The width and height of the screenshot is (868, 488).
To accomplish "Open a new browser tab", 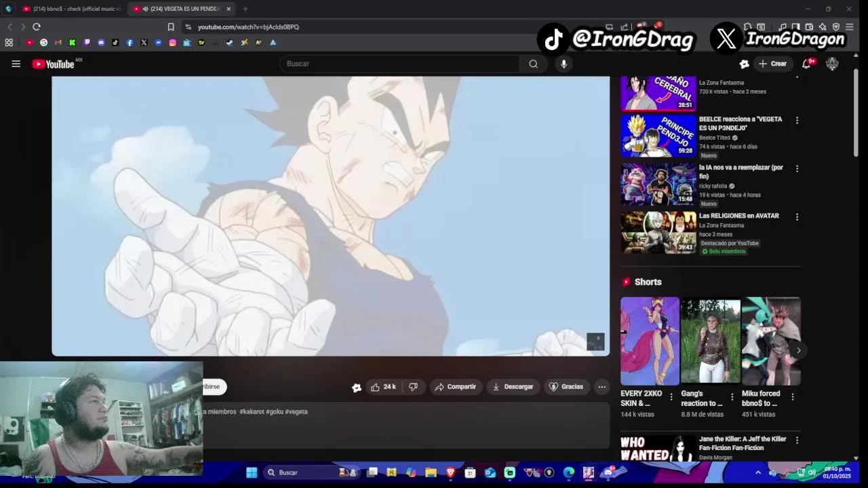I will pyautogui.click(x=245, y=9).
